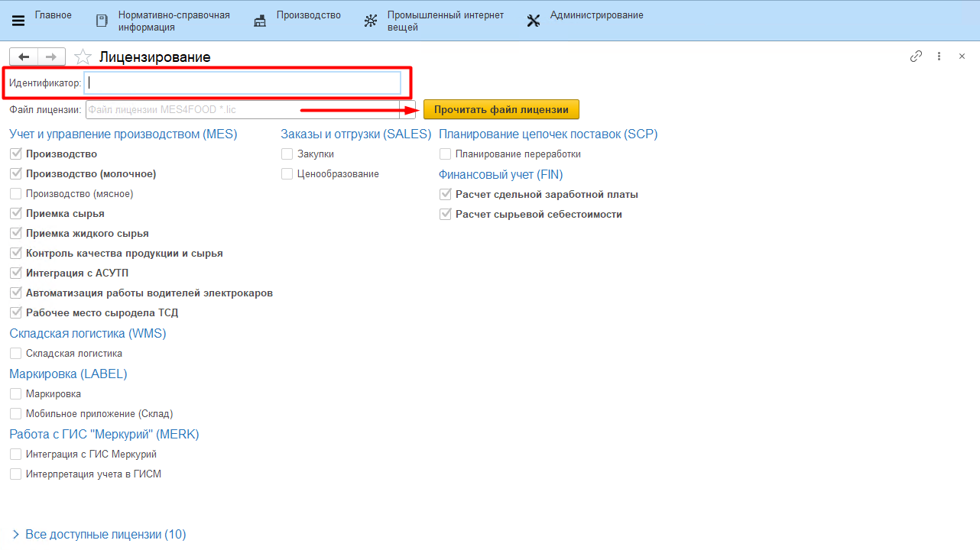Add Лицензирование to favorites with star
Viewport: 980px width, 550px height.
click(83, 57)
